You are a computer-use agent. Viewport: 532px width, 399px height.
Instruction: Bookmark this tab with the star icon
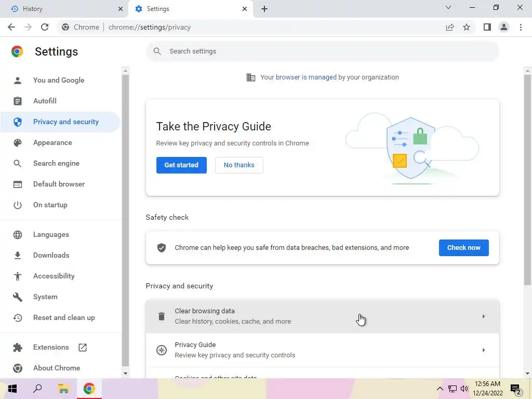pyautogui.click(x=467, y=27)
